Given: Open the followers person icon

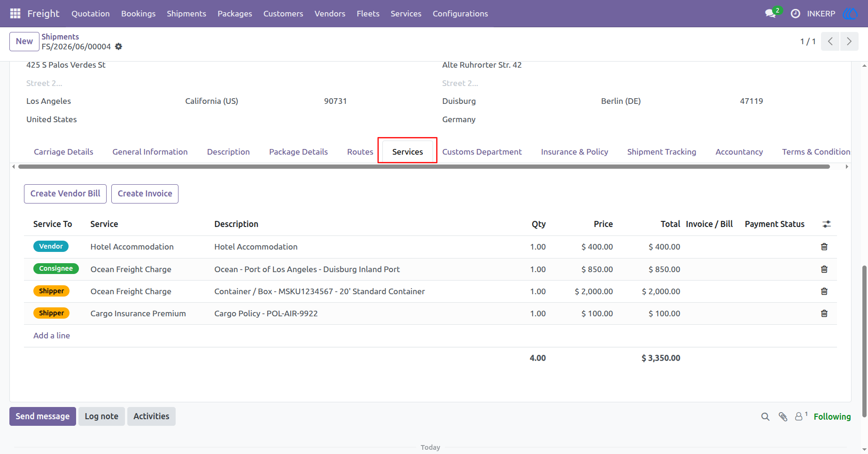Looking at the screenshot, I should (798, 417).
